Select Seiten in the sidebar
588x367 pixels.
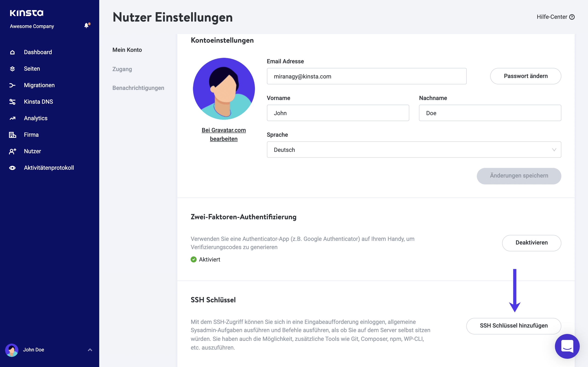pyautogui.click(x=32, y=69)
